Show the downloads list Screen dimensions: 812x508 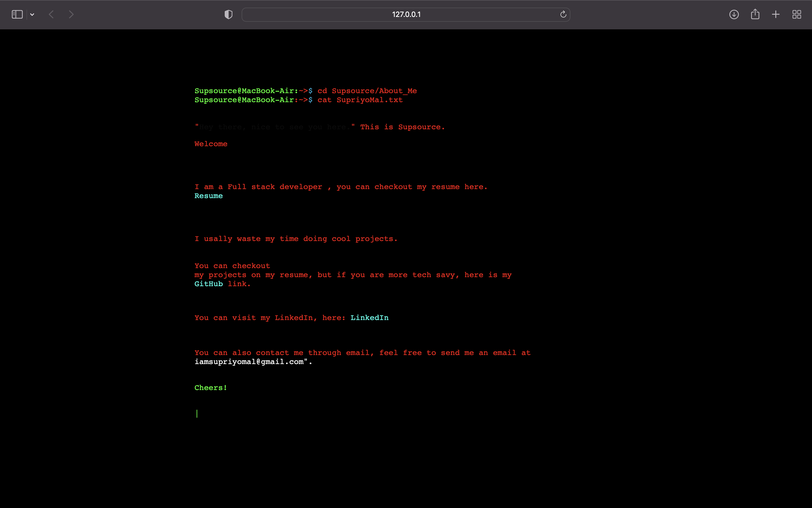[x=734, y=14]
